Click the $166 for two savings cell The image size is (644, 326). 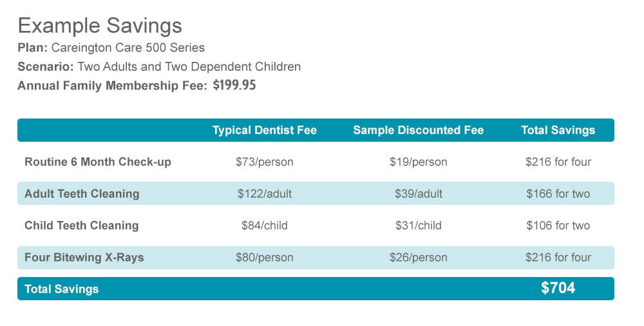[x=558, y=193]
